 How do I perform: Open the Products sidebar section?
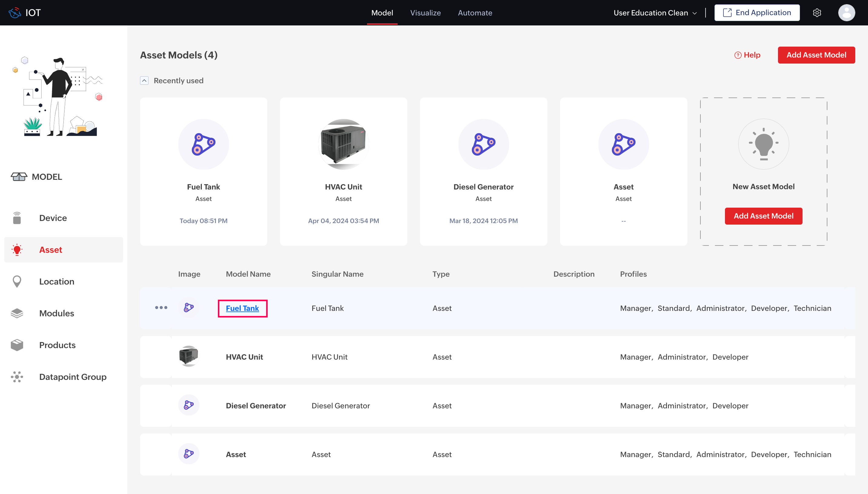[57, 345]
